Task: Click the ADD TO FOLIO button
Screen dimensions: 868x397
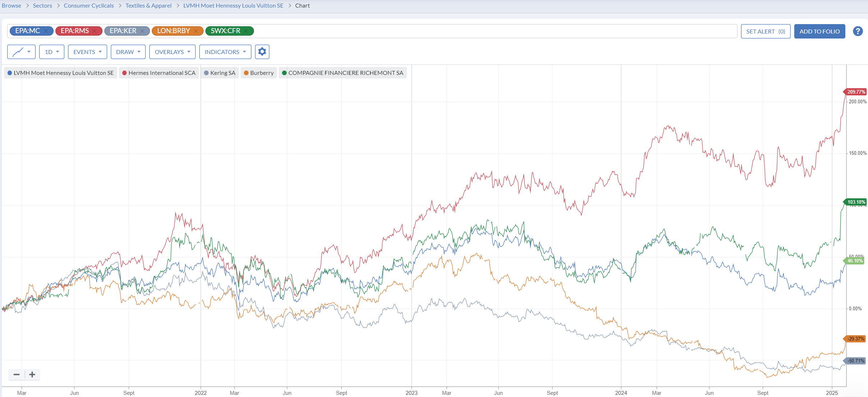Action: (x=819, y=31)
